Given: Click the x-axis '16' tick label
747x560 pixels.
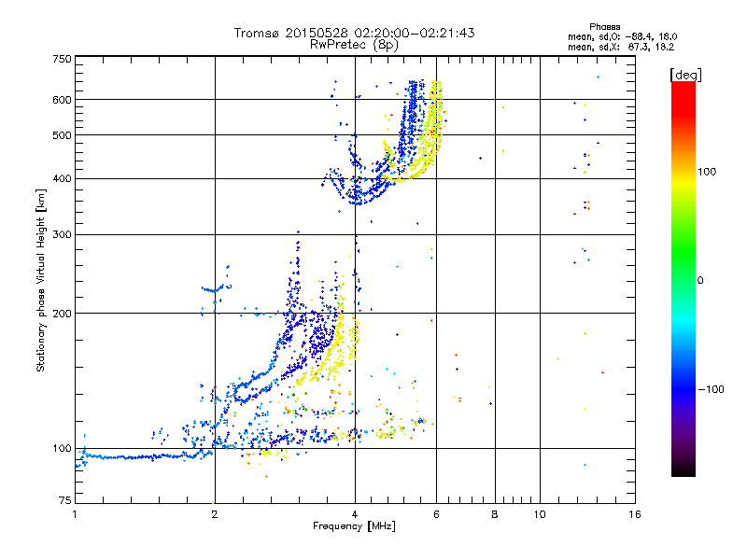Looking at the screenshot, I should coord(635,514).
